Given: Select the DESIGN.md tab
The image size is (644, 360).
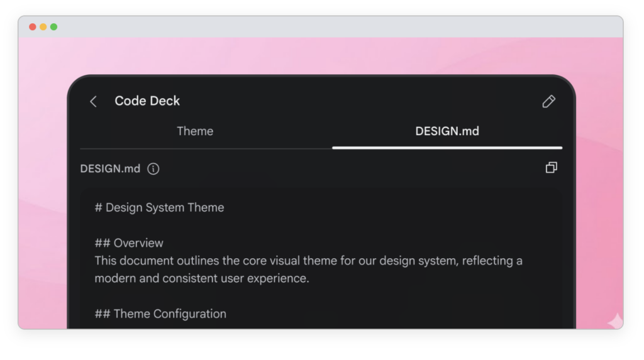Looking at the screenshot, I should coord(447,131).
